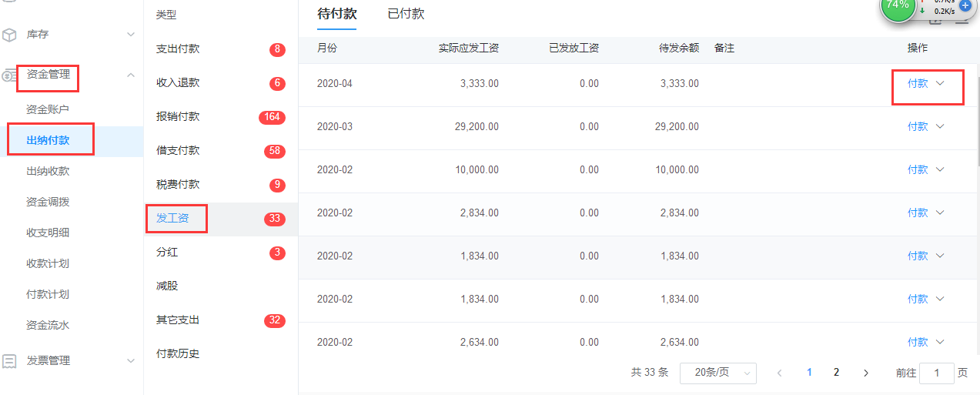Select the 支出付款 payment type
The height and width of the screenshot is (395, 980).
221,49
